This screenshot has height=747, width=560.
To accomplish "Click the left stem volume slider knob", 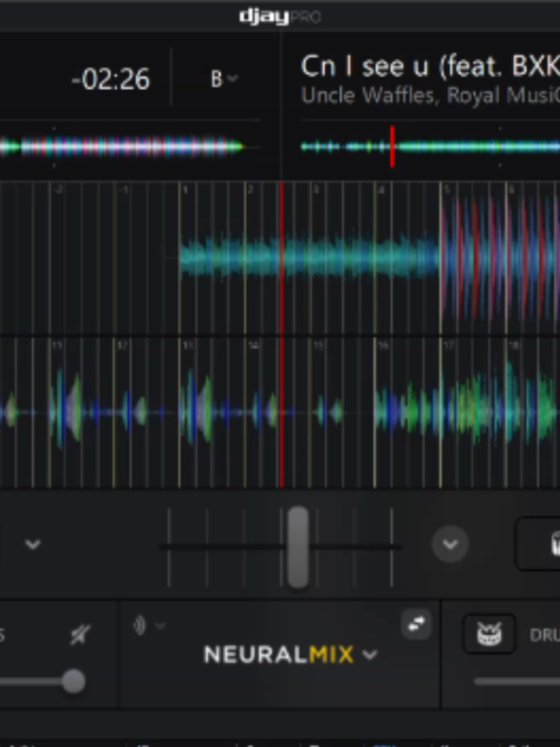I will pyautogui.click(x=74, y=681).
